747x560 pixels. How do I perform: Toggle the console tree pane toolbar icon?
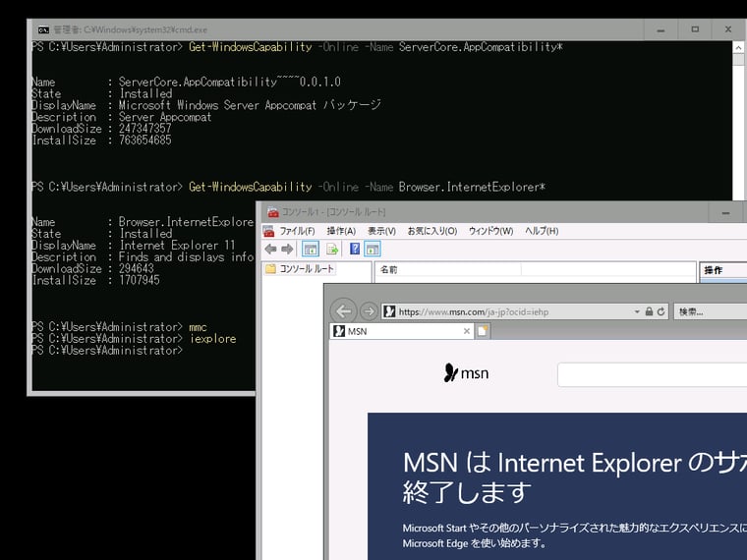point(311,249)
